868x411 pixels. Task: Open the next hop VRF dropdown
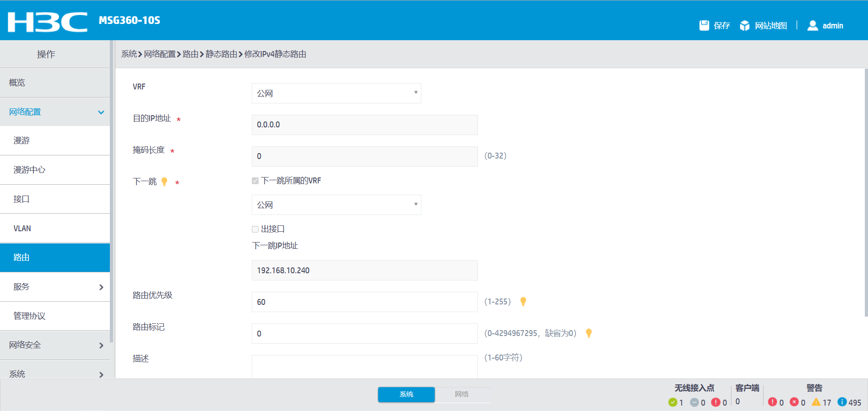click(336, 205)
